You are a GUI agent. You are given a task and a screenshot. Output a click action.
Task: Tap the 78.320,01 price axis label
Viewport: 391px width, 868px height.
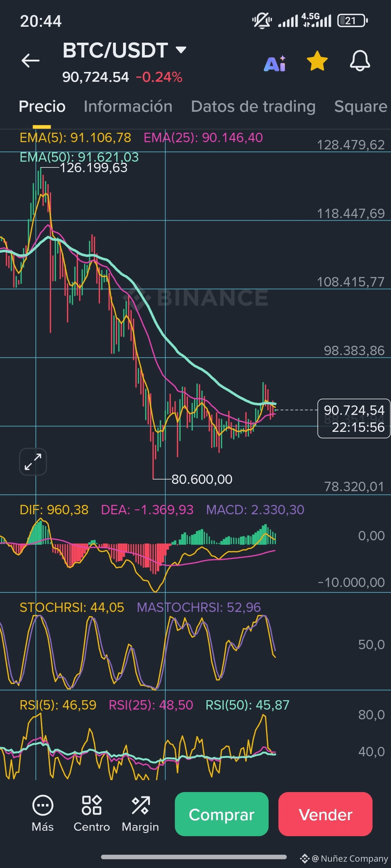point(354,487)
